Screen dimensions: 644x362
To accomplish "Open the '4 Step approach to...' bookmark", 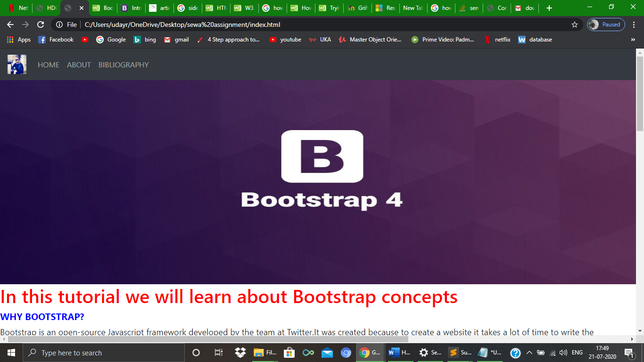I will [228, 40].
